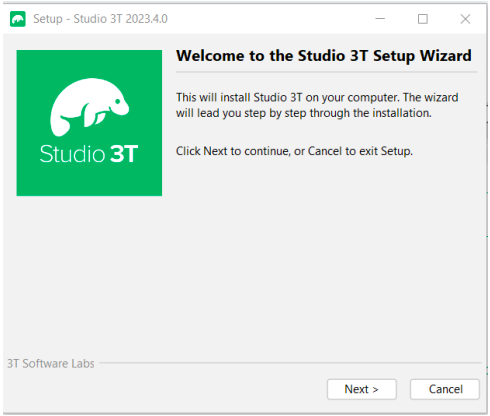Click the white manatee logo graphic

[89, 107]
